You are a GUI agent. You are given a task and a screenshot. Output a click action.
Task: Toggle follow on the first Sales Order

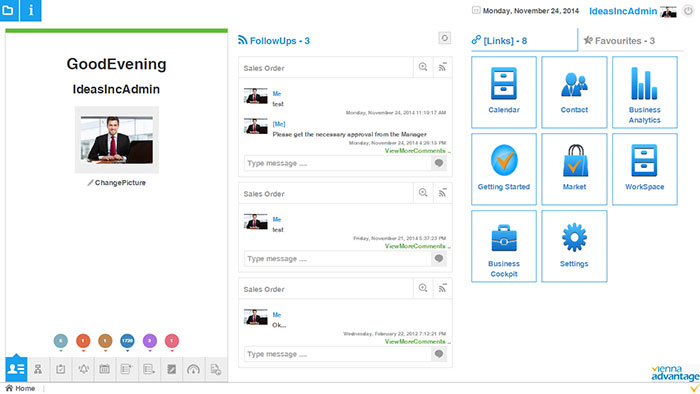point(442,67)
